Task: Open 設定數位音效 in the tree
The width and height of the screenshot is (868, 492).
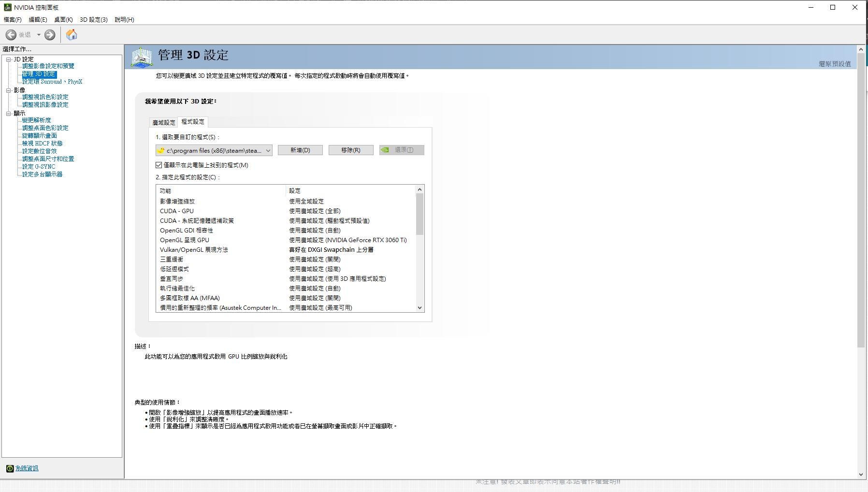Action: click(39, 151)
